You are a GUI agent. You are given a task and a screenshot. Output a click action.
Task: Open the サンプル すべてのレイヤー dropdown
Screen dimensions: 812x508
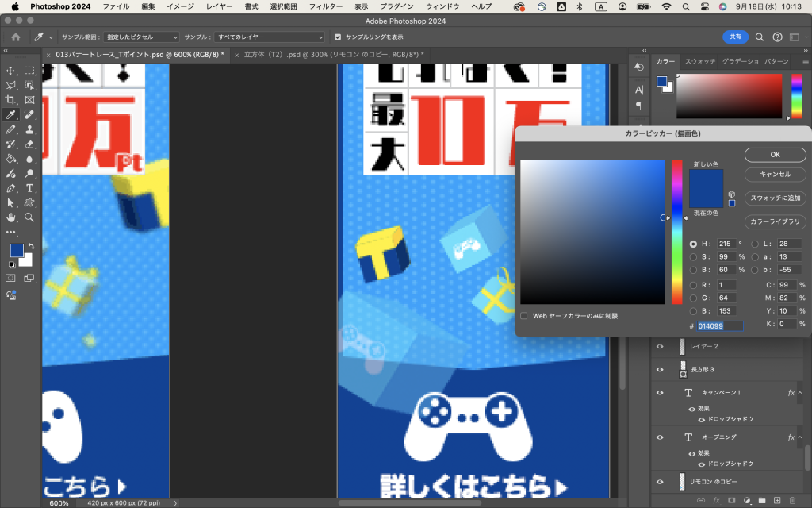pyautogui.click(x=270, y=37)
